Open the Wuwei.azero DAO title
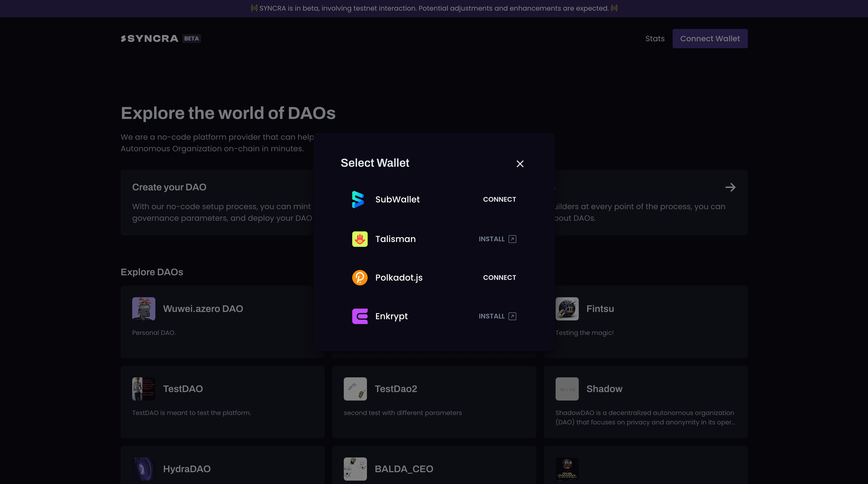The width and height of the screenshot is (868, 484). click(203, 309)
